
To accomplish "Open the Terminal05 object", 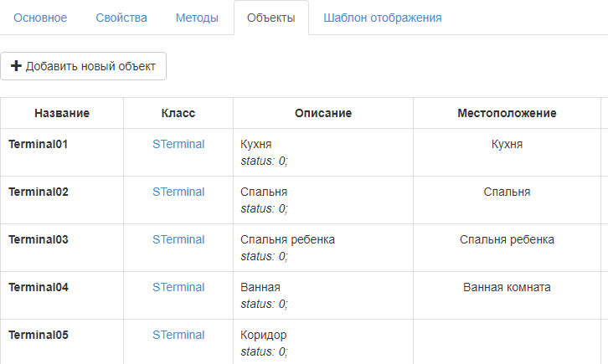I will (x=38, y=335).
